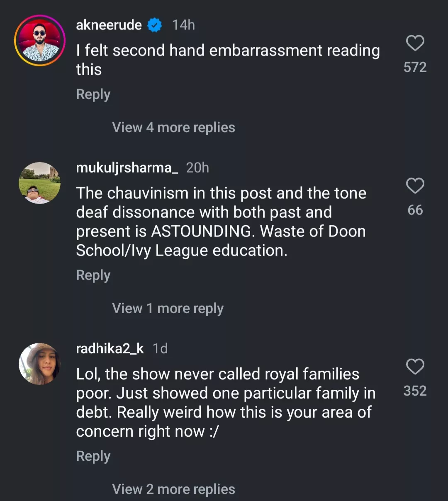This screenshot has height=501, width=448.
Task: View the 66 likes count
Action: pyautogui.click(x=415, y=210)
